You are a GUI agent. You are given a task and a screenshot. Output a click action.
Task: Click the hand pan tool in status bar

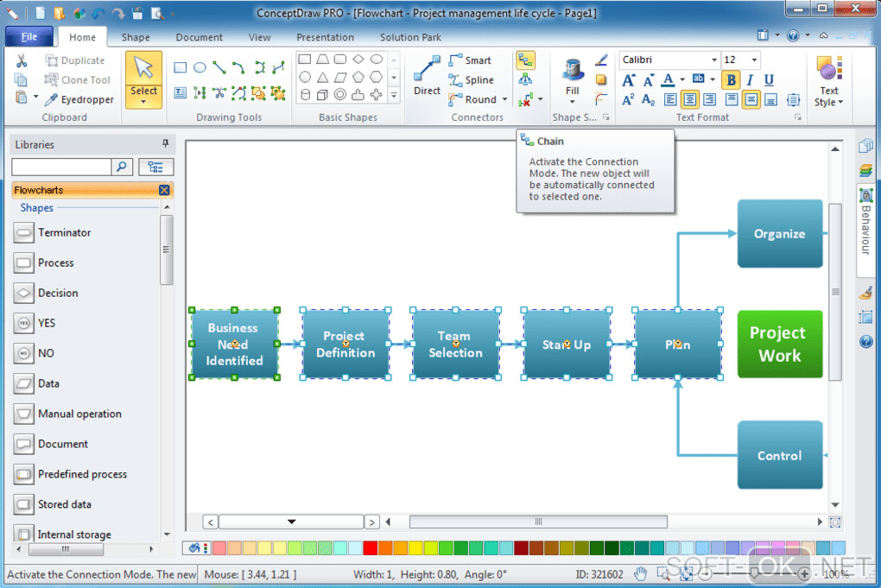[x=640, y=574]
